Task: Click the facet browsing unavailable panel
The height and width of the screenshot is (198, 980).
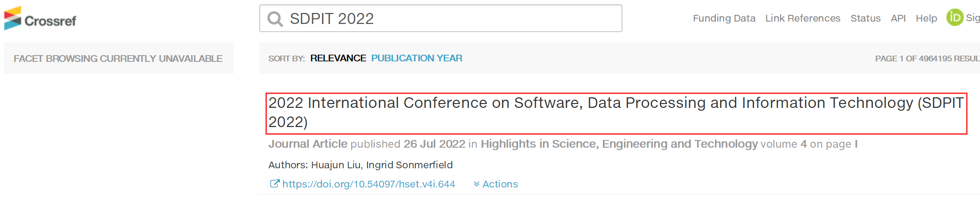Action: (x=119, y=58)
